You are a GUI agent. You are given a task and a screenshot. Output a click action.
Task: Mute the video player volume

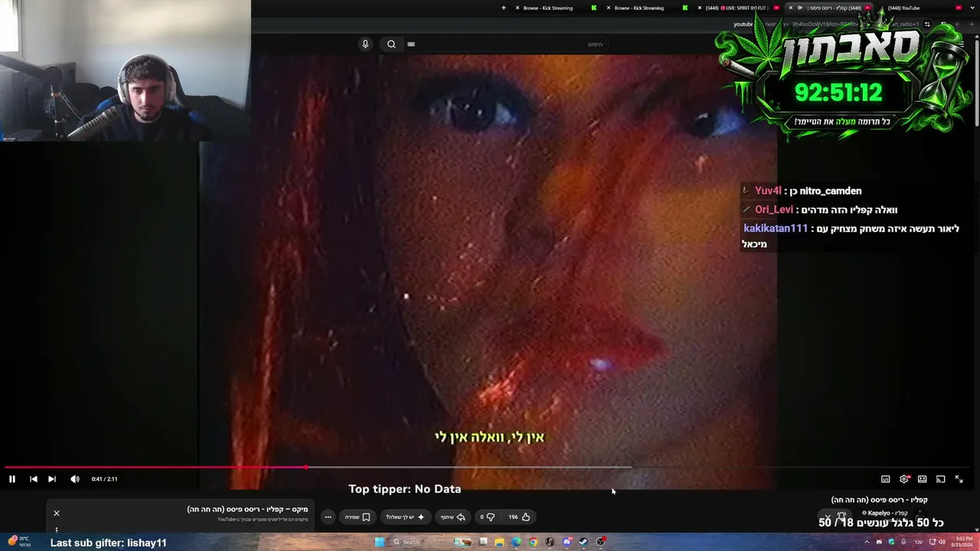click(x=75, y=479)
